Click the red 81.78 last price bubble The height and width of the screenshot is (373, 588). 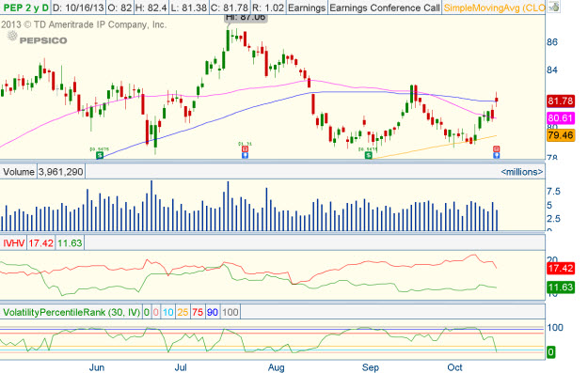[x=561, y=101]
